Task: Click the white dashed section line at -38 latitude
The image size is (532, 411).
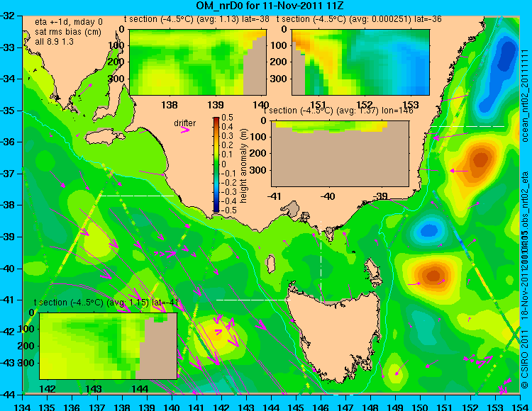Action: click(x=136, y=196)
